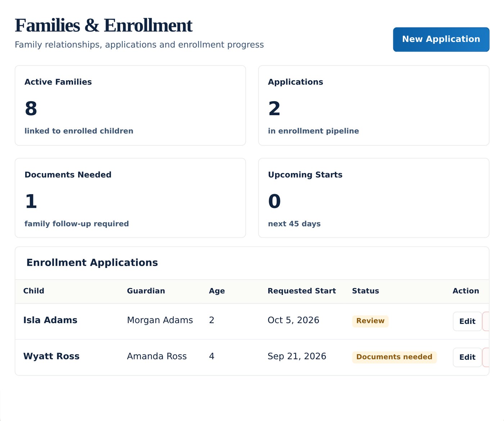Click the Action column header

tap(465, 291)
